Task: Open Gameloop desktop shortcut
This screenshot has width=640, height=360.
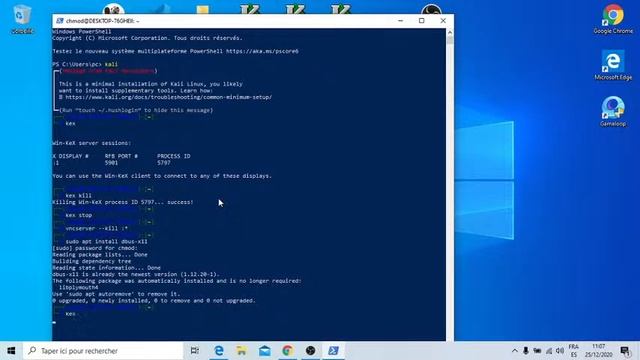Action: [613, 111]
